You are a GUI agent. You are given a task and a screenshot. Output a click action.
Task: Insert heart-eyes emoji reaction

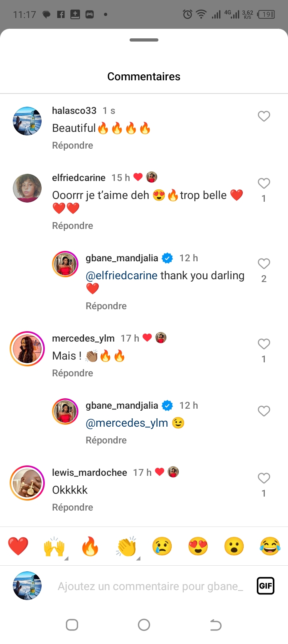pos(198,546)
